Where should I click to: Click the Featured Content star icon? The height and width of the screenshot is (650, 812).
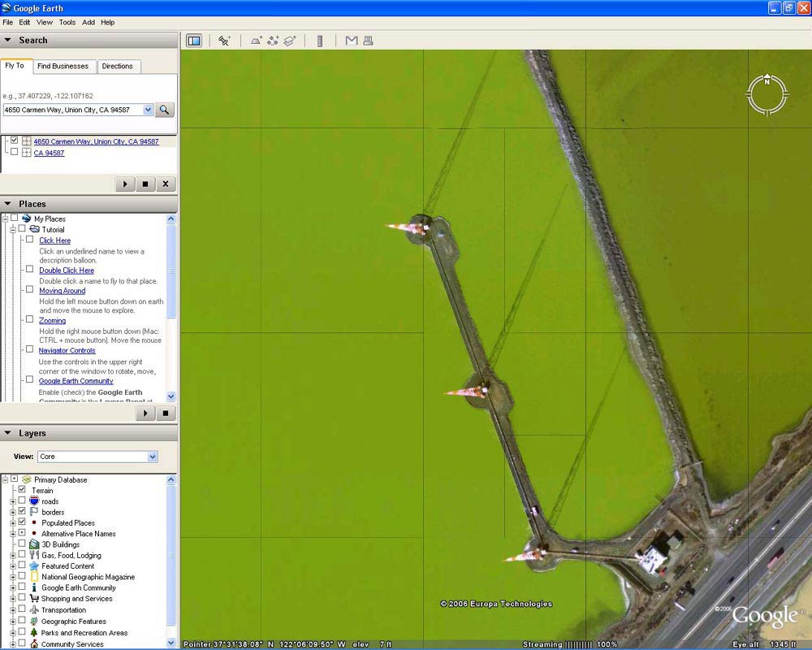click(34, 566)
